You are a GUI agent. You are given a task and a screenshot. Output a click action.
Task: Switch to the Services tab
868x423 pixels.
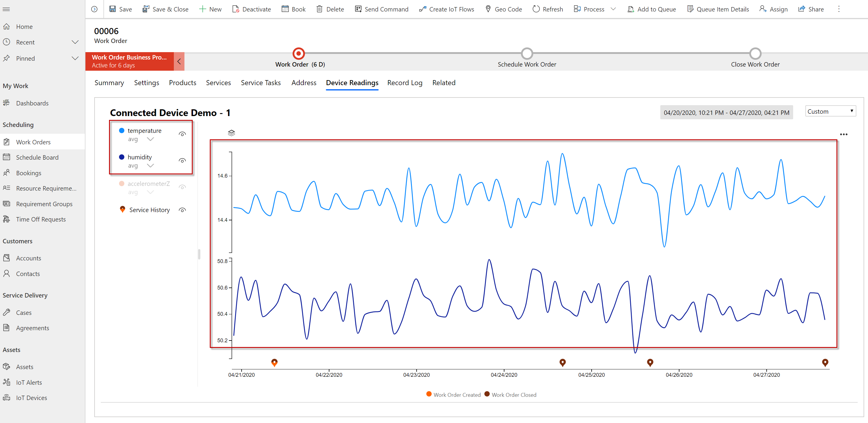(219, 82)
